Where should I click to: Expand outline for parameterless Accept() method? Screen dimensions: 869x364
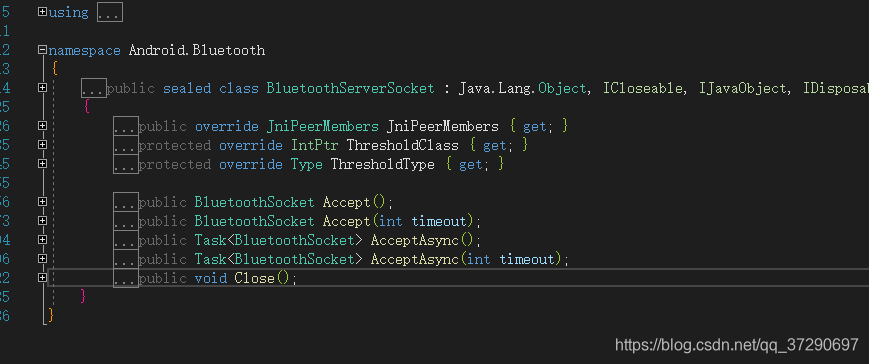click(43, 202)
